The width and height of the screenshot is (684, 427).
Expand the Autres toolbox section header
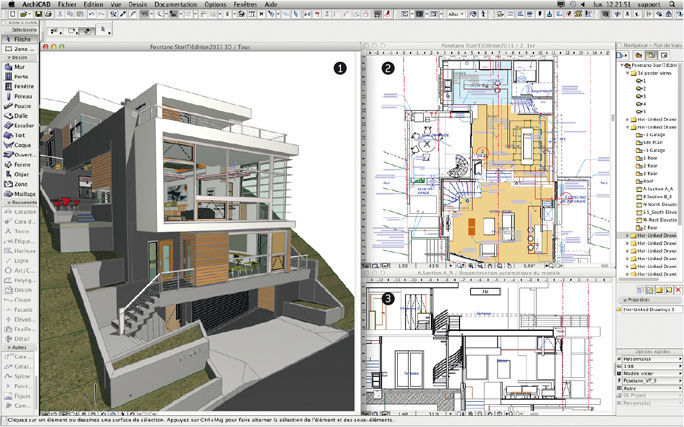pyautogui.click(x=19, y=348)
